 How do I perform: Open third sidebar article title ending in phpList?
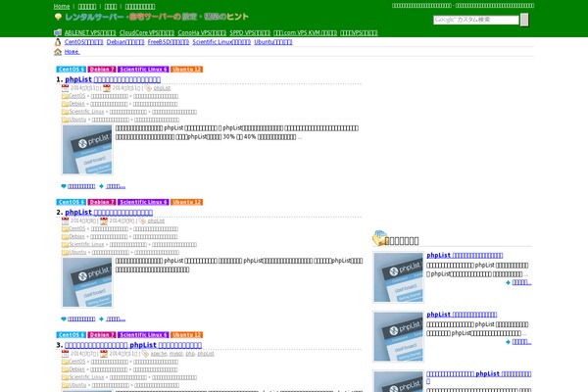pos(479,374)
